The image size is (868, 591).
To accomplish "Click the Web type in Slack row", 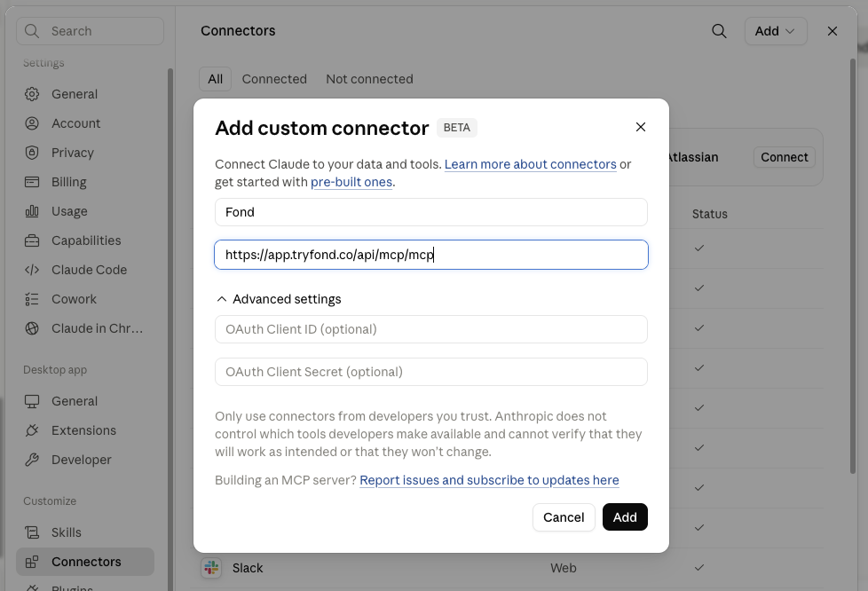I will (563, 568).
